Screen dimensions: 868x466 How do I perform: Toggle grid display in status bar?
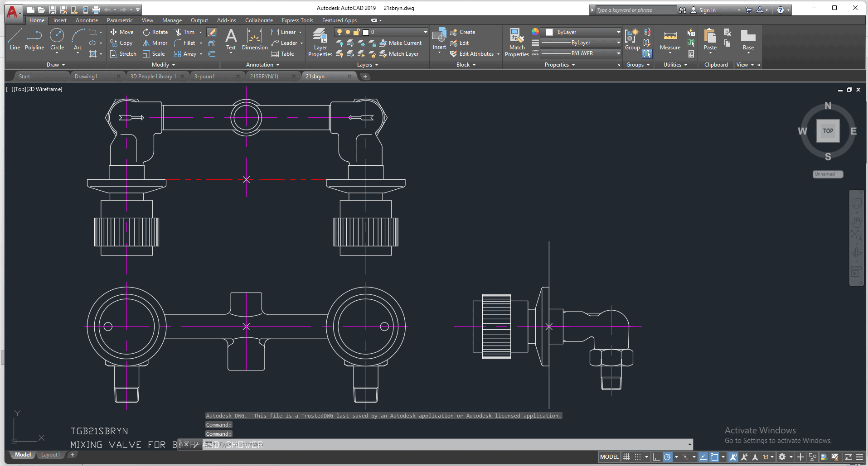click(627, 457)
